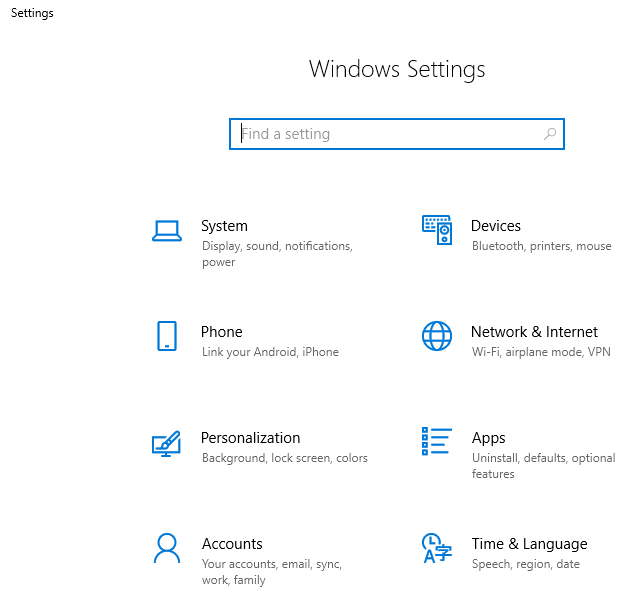The image size is (636, 598).
Task: Click 'Speech, region, date' text
Action: (526, 564)
